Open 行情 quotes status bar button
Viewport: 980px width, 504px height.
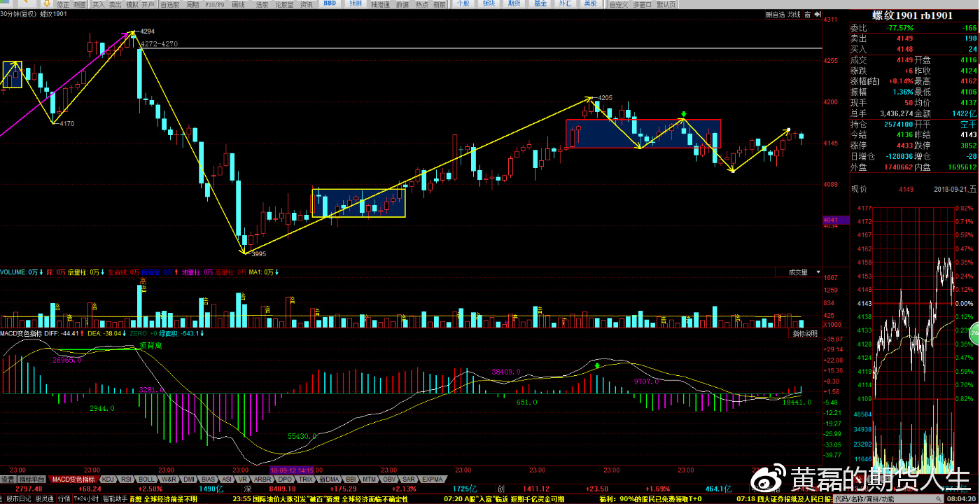click(64, 499)
